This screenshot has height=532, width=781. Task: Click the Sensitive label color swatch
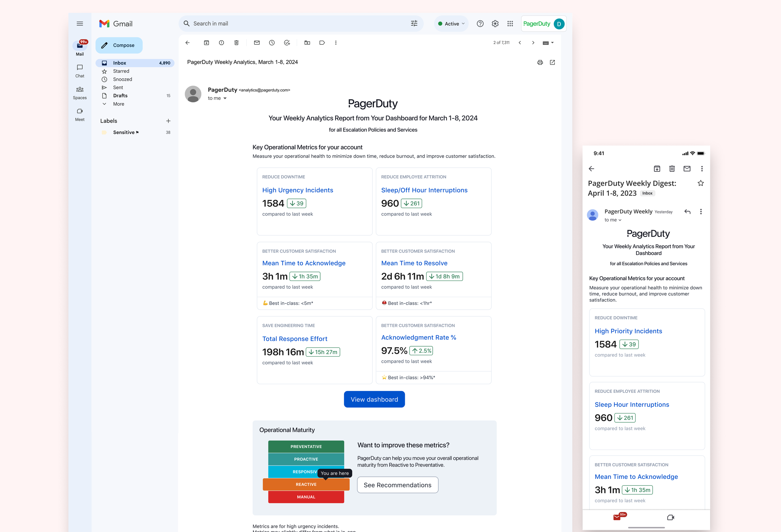click(104, 132)
